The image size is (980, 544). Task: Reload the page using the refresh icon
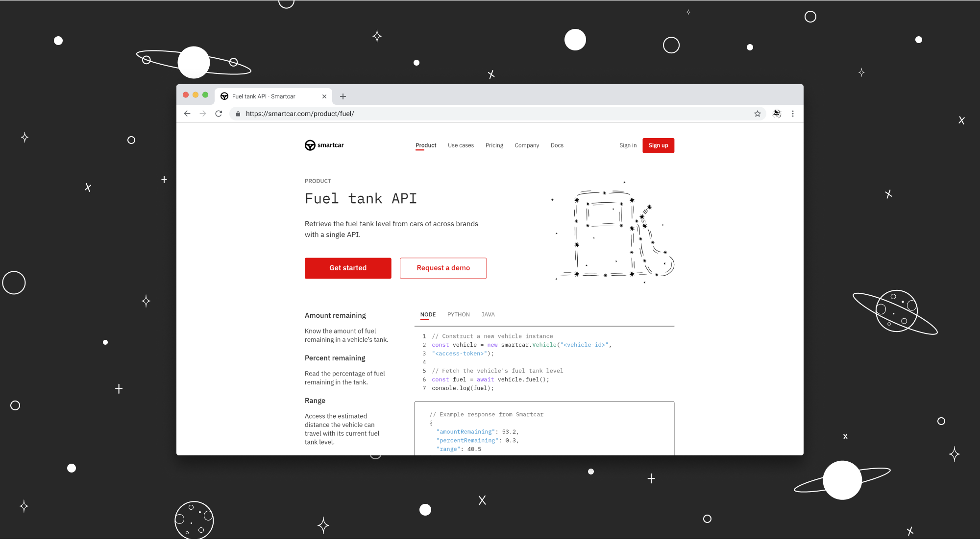219,113
